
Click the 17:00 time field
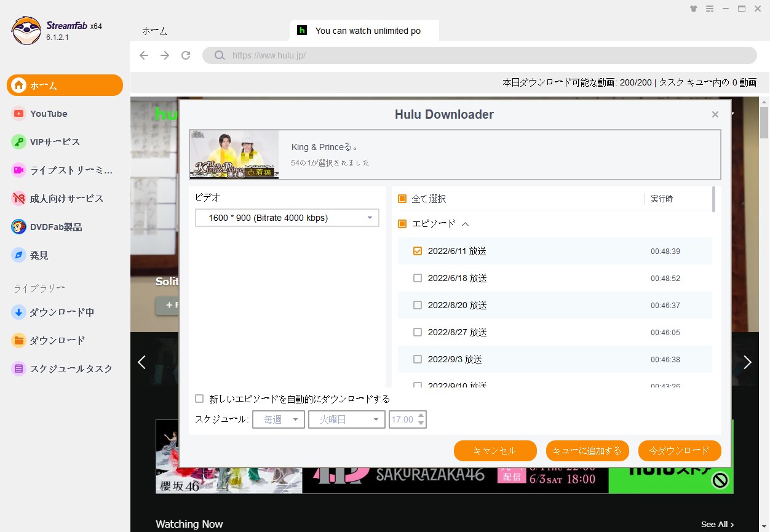tap(403, 419)
